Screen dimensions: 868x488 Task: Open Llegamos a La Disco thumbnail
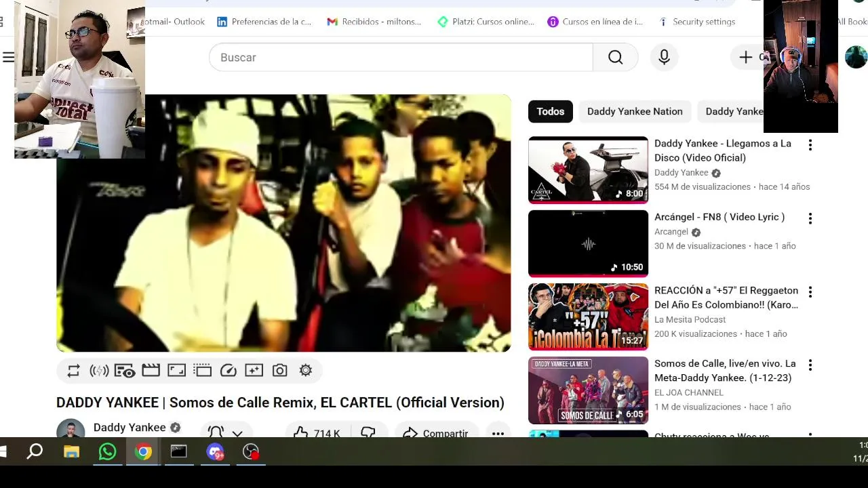pos(588,169)
